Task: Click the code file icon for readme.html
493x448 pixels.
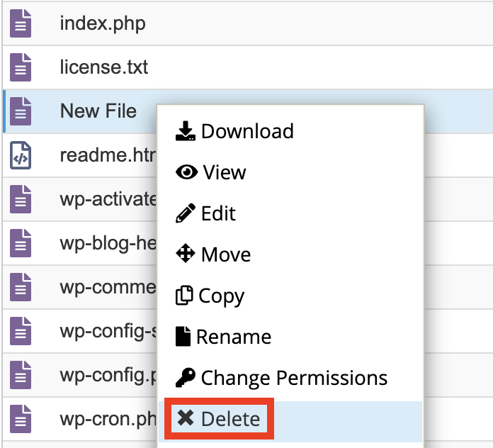Action: [x=21, y=155]
